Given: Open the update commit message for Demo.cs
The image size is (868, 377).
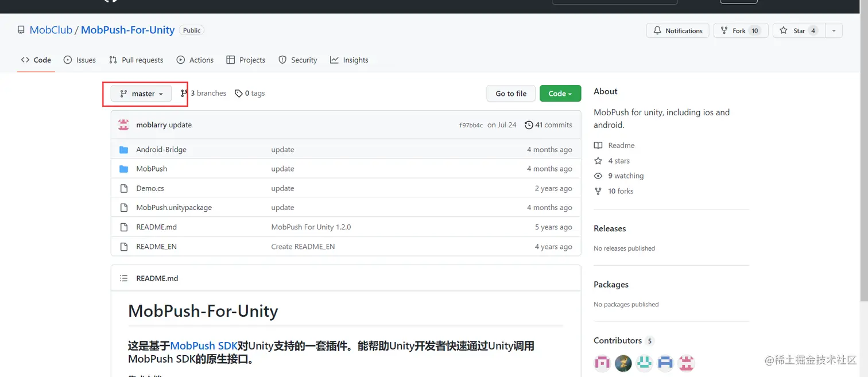Looking at the screenshot, I should 282,188.
